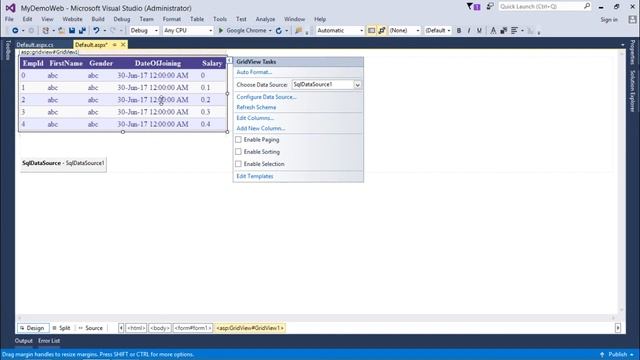The width and height of the screenshot is (640, 360).
Task: Open the Table menu
Action: point(197,19)
